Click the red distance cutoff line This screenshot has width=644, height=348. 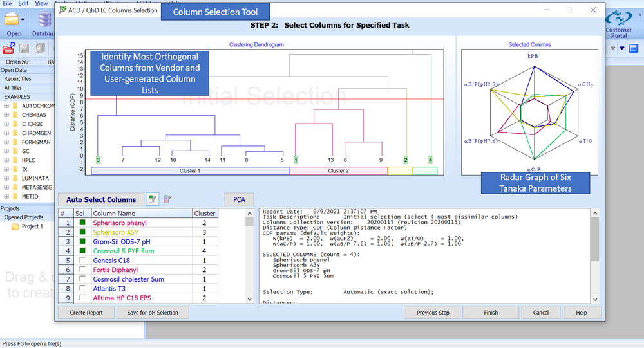coord(265,99)
